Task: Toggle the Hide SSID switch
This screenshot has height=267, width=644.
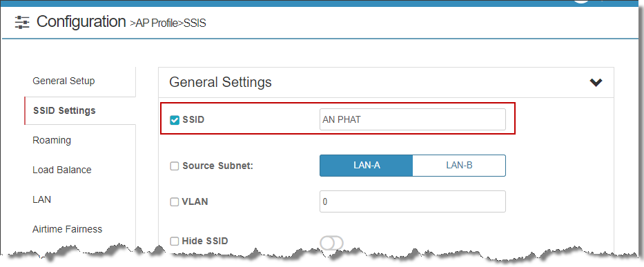Action: click(331, 243)
